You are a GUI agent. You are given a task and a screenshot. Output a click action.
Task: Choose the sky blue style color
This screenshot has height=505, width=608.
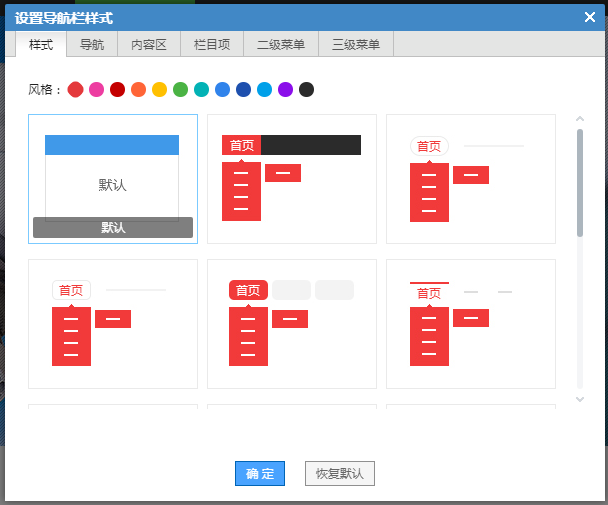(x=264, y=90)
